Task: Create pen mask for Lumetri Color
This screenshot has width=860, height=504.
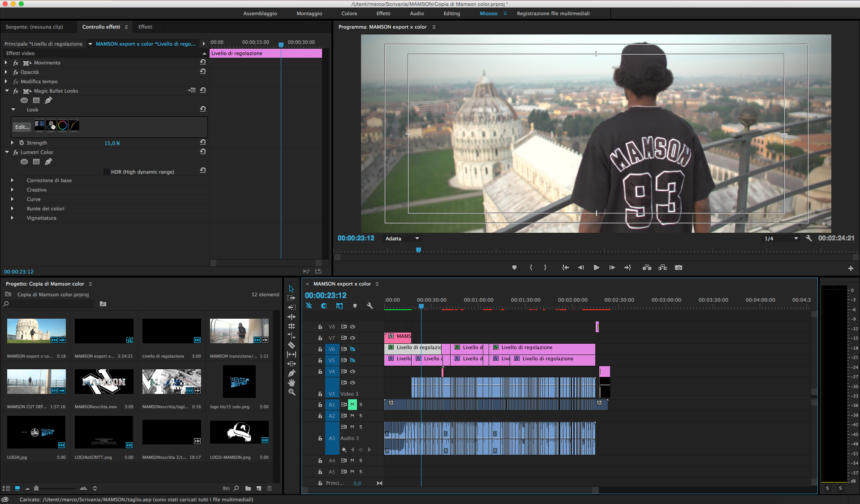Action: tap(48, 162)
